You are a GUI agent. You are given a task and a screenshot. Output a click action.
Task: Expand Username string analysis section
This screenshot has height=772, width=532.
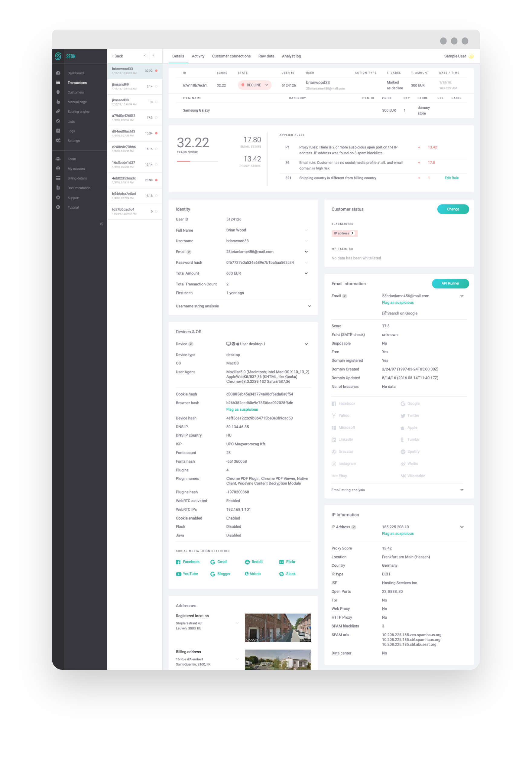309,306
